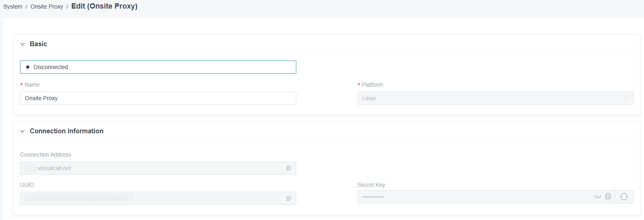Select the Connection Address label
Screen dimensions: 644x220
pos(45,155)
